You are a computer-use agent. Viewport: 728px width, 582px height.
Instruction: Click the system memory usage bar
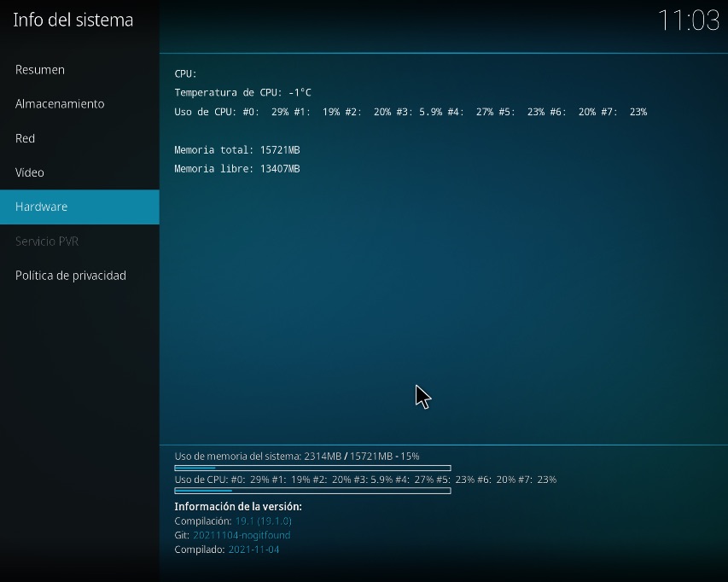(x=312, y=468)
